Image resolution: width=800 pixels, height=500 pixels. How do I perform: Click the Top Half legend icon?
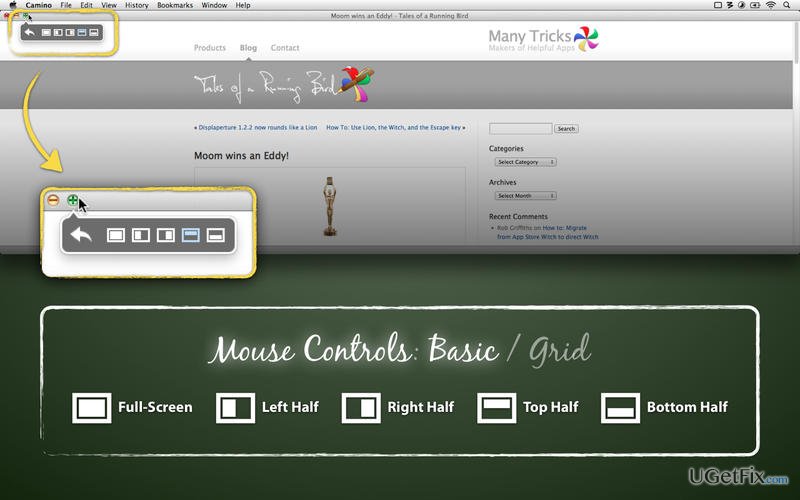496,408
